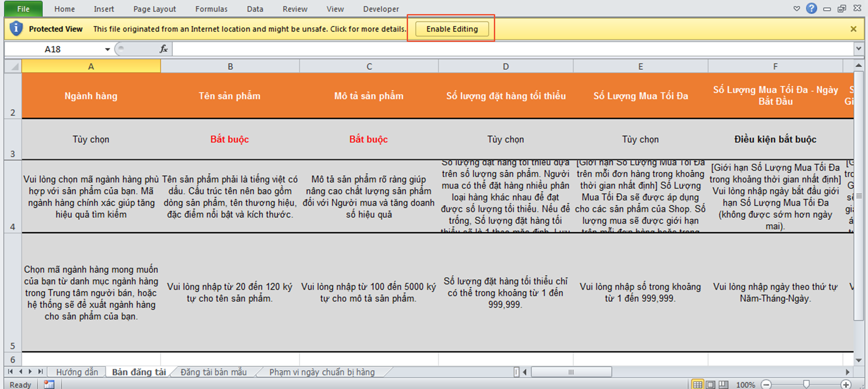Switch to Normal view layout
Screen dimensions: 868x389
point(697,384)
